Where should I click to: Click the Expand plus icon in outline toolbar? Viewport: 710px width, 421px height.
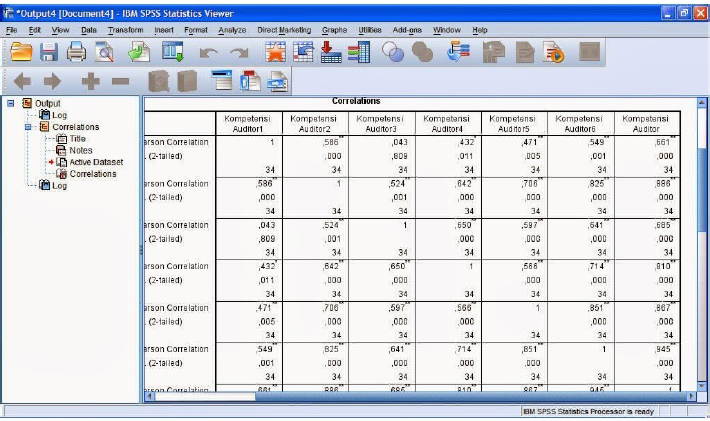point(90,83)
